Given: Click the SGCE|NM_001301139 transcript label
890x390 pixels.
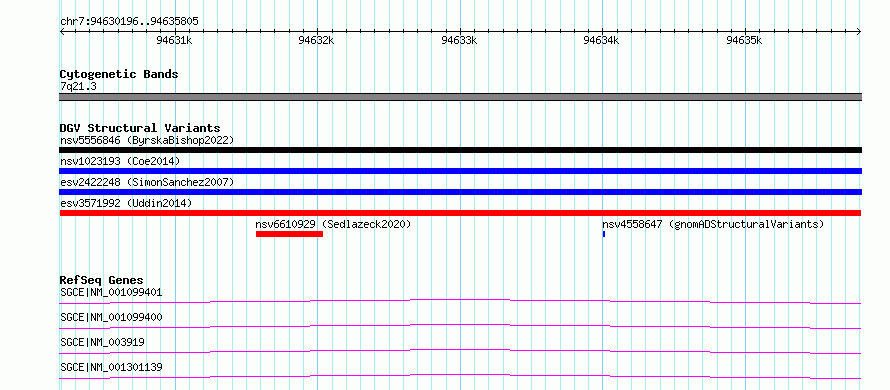Looking at the screenshot, I should [111, 367].
